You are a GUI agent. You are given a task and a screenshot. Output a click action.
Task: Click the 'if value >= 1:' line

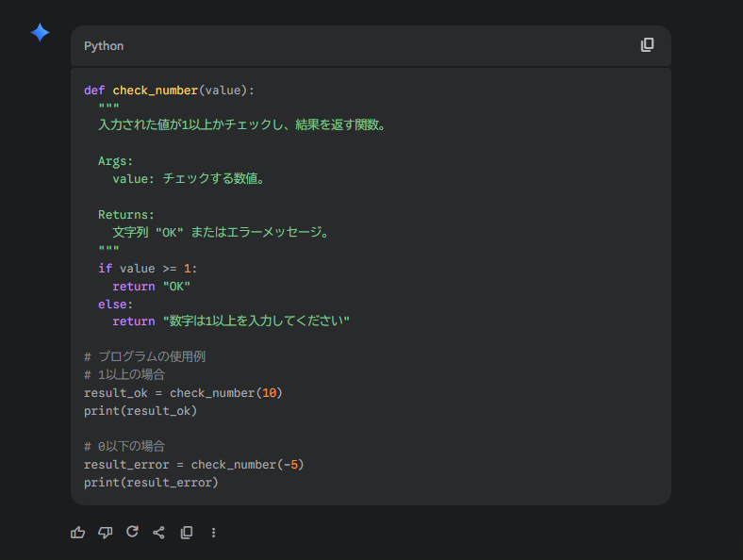(x=147, y=269)
